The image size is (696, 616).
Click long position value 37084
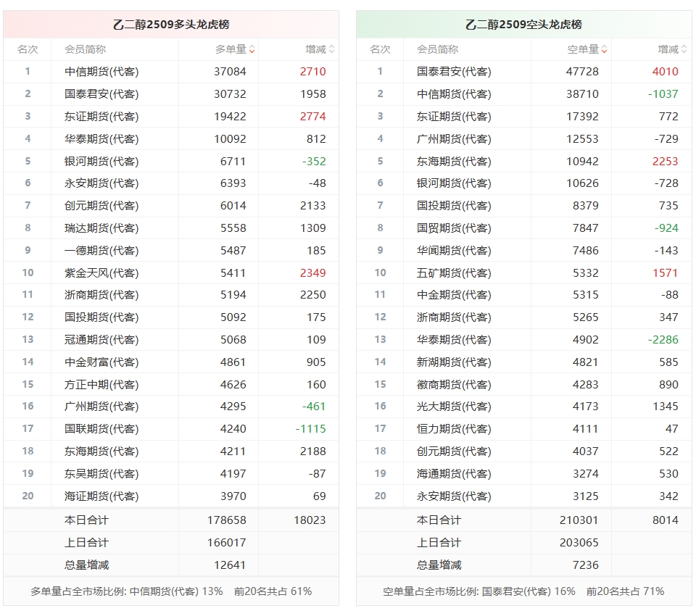230,72
